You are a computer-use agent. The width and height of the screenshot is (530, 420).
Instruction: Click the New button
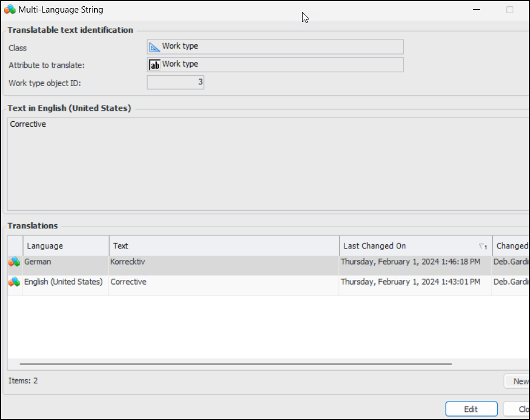point(517,381)
